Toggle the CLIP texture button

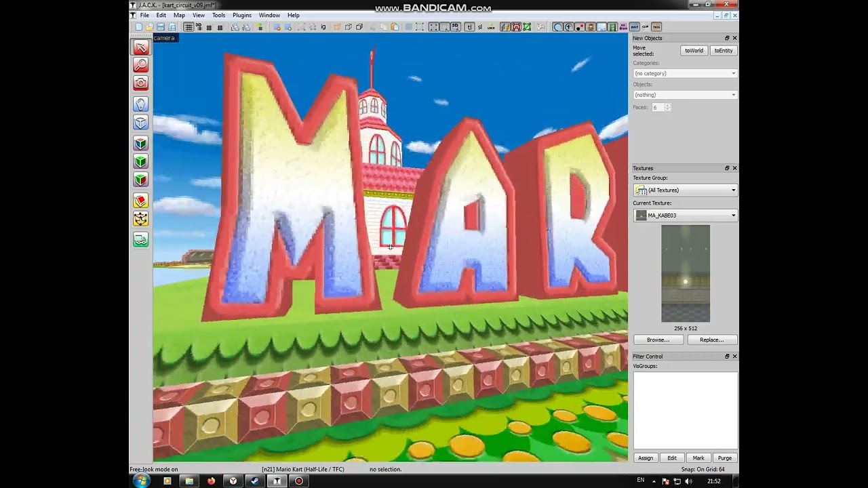pyautogui.click(x=645, y=27)
